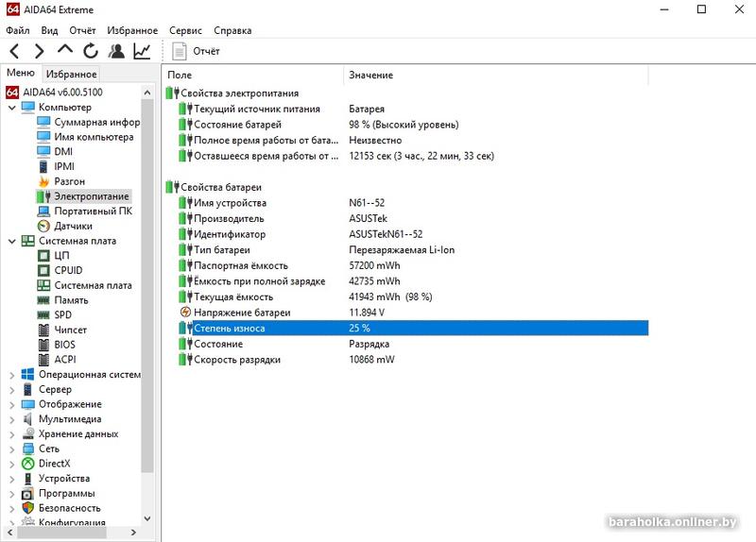
Task: Click the Поле column header
Action: coord(252,76)
